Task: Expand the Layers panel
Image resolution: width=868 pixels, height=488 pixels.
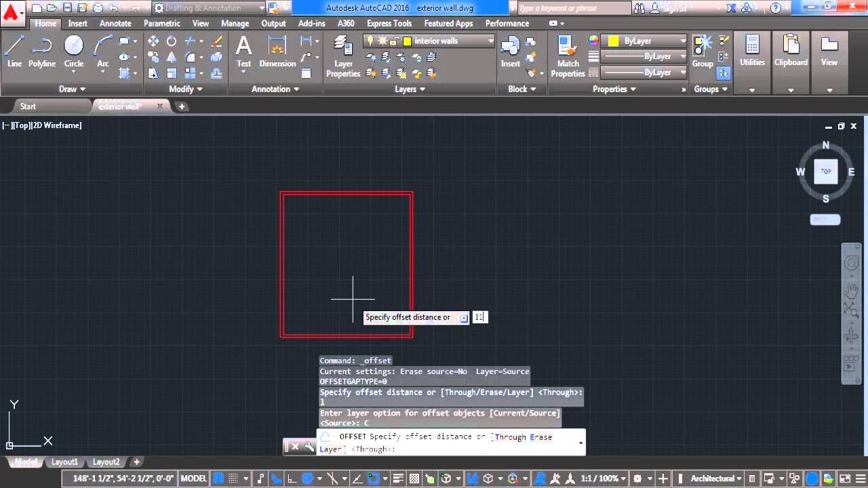Action: [410, 89]
